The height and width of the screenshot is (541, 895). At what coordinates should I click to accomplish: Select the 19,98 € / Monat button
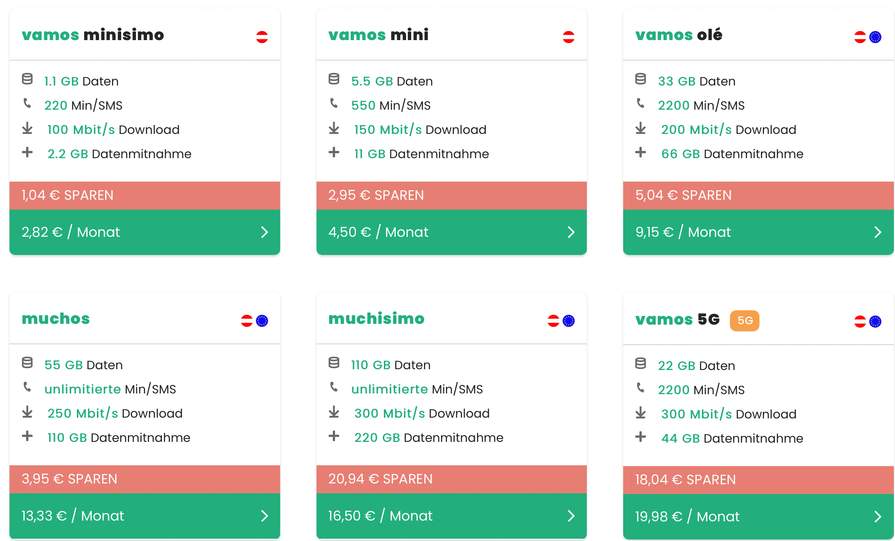tap(758, 516)
